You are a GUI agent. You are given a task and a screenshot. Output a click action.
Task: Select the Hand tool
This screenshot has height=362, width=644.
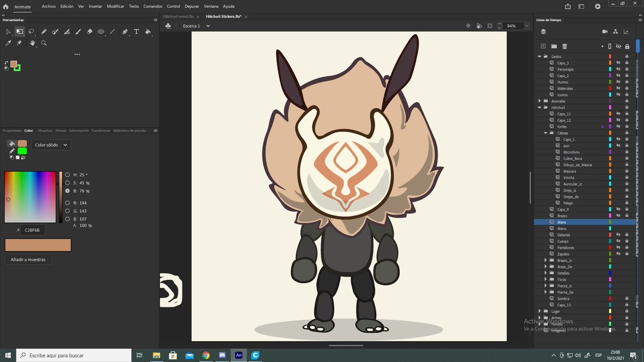(x=32, y=43)
